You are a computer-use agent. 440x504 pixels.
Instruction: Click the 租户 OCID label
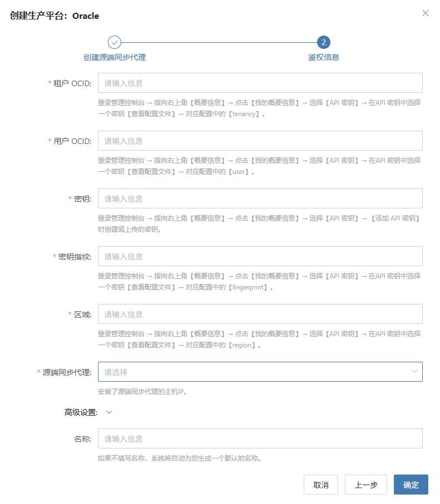point(72,83)
